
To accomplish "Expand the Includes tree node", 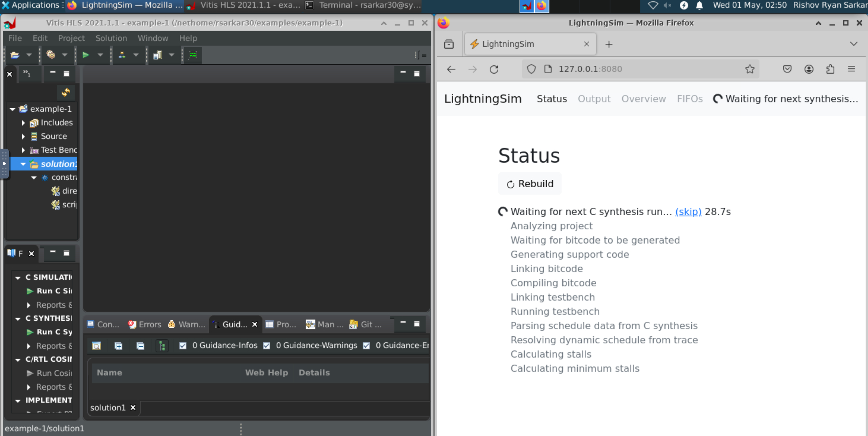I will point(23,123).
